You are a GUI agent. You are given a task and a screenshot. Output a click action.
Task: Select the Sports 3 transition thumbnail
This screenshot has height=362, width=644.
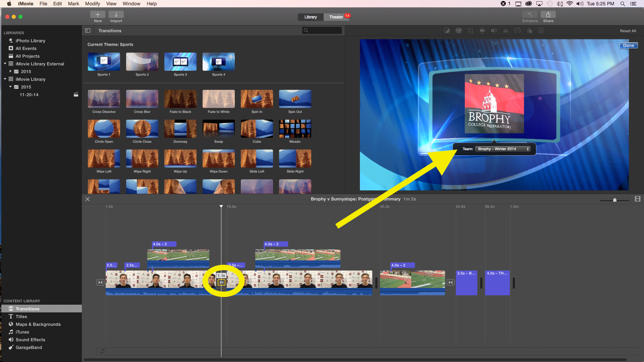[x=180, y=62]
